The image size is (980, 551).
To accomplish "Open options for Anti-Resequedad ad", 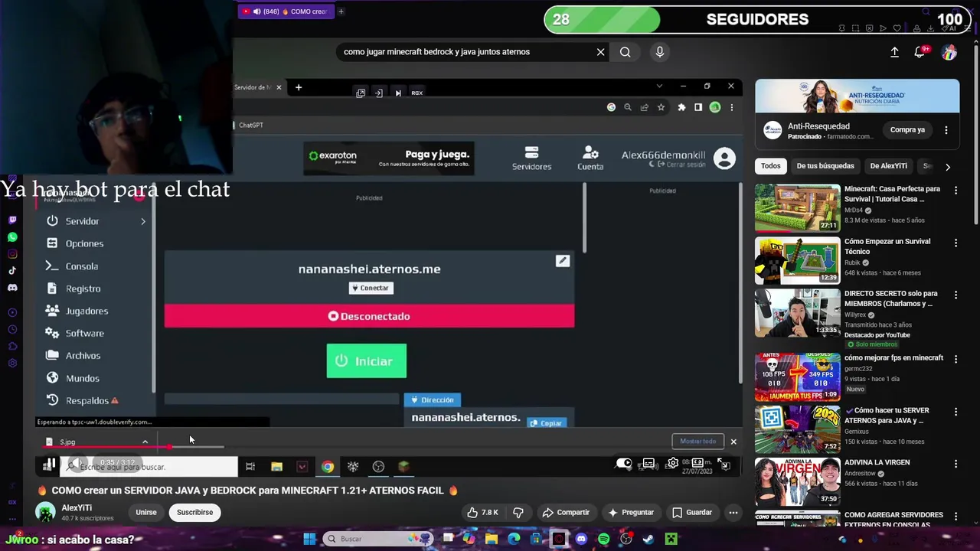I will [x=946, y=130].
